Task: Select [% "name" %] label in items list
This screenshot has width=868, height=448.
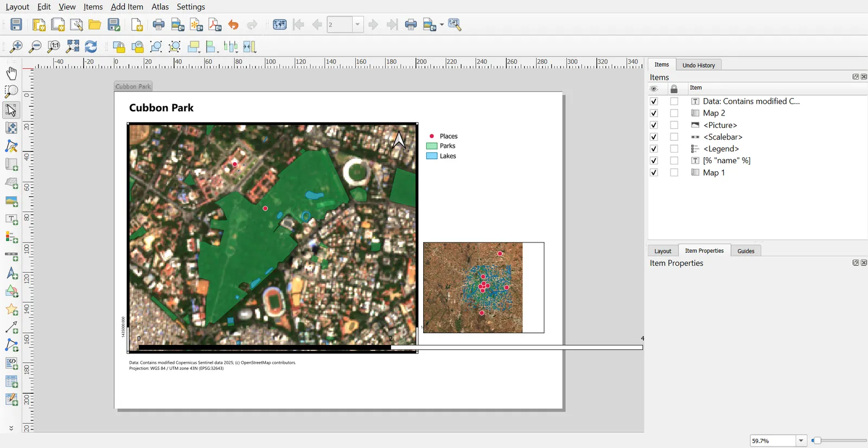Action: tap(727, 161)
